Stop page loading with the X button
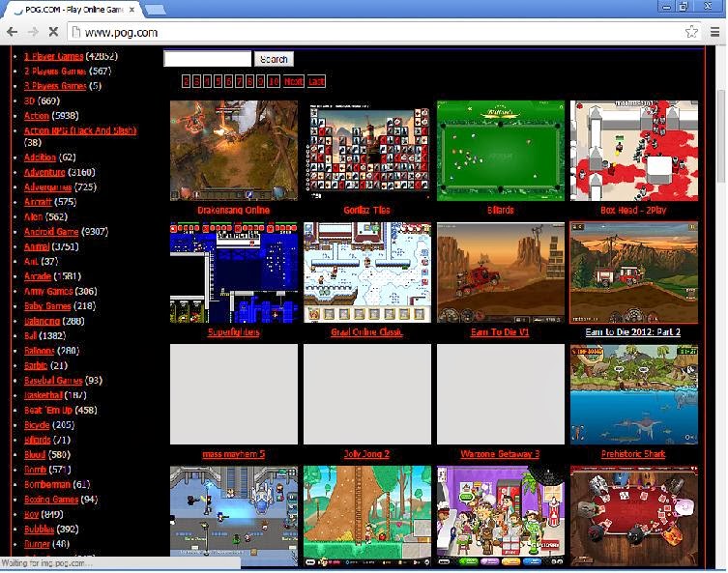Viewport: 728px width, 573px height. [x=53, y=32]
